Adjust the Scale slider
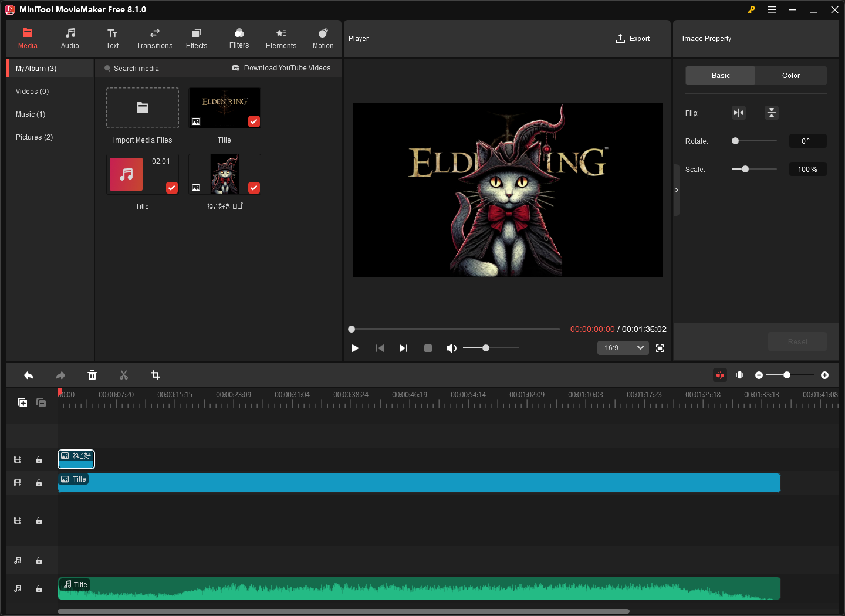 point(754,169)
